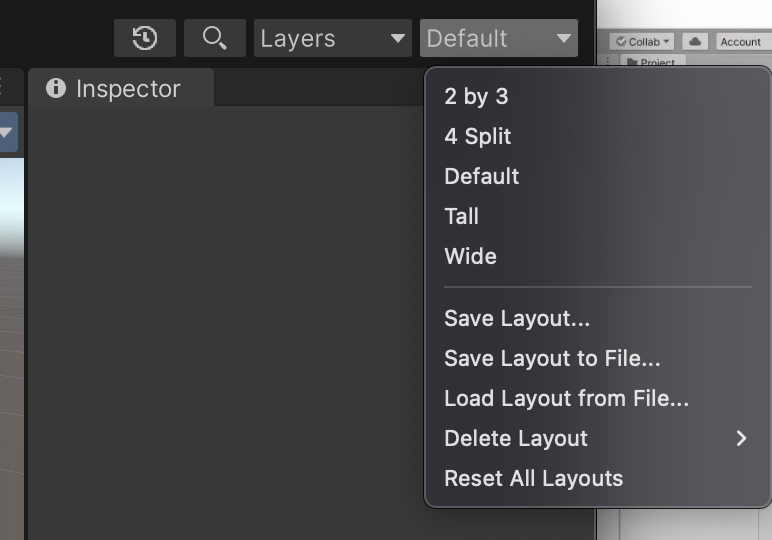The image size is (772, 540).
Task: Choose Save Layout to File...
Action: 598,358
